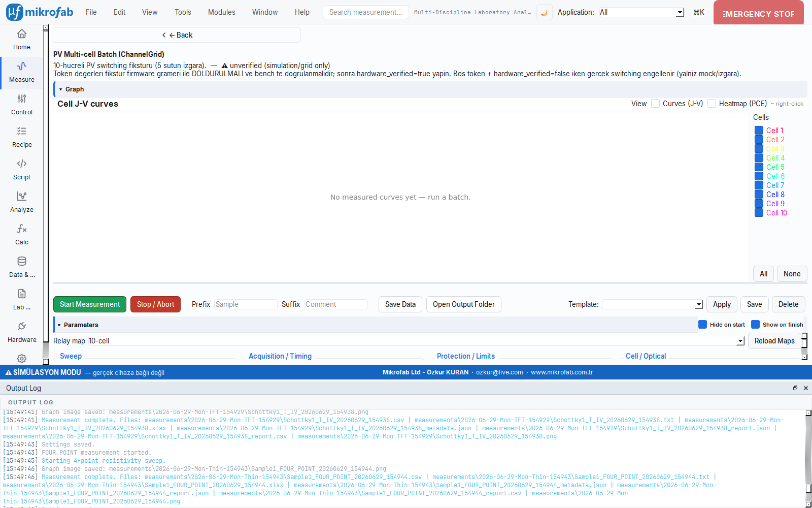
Task: Open the Acquisition / Timing group
Action: (x=280, y=356)
